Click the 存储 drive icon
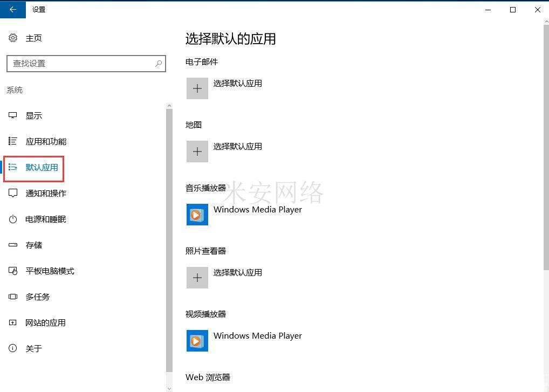The width and height of the screenshot is (549, 392). (13, 245)
